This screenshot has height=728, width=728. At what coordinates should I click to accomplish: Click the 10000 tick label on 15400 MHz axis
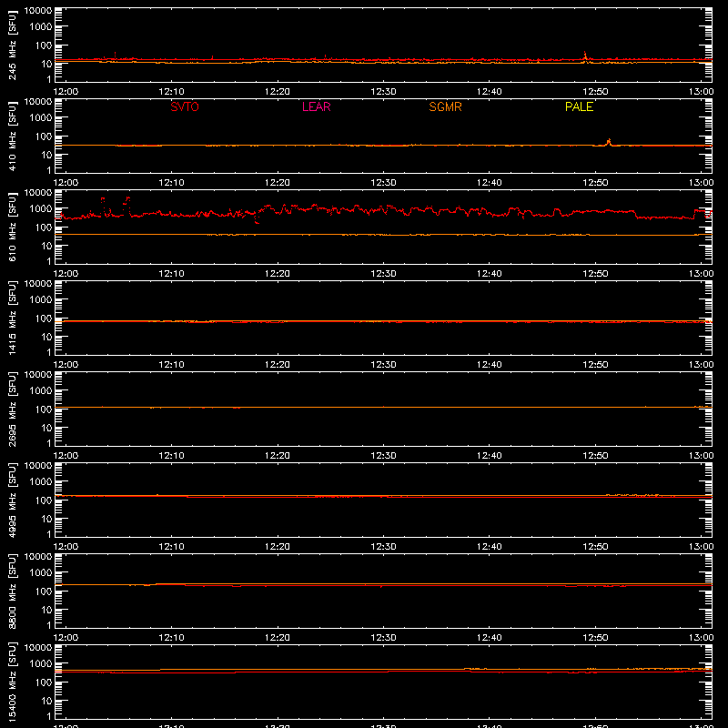click(38, 648)
